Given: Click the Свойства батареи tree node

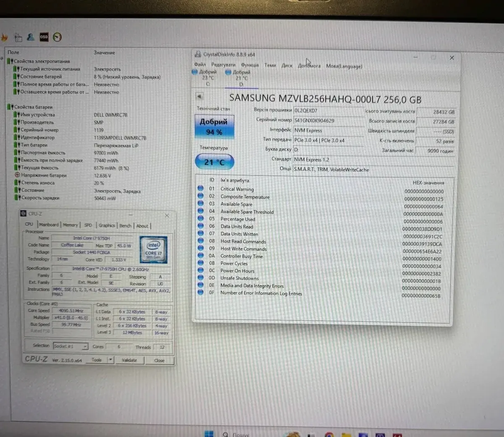Looking at the screenshot, I should click(x=34, y=107).
